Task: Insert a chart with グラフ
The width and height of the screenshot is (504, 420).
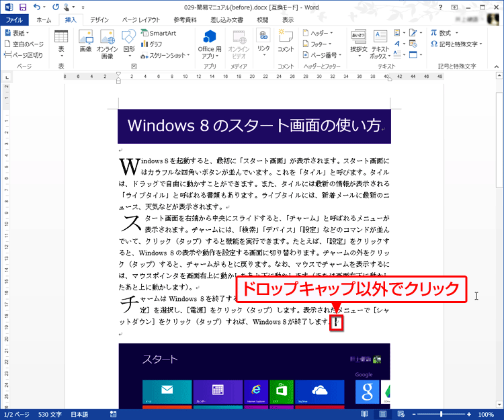Action: [151, 44]
